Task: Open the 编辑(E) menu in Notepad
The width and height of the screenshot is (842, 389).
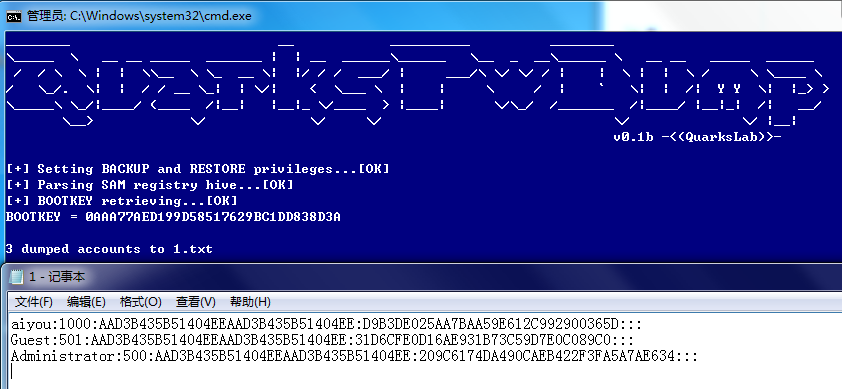Action: tap(86, 302)
